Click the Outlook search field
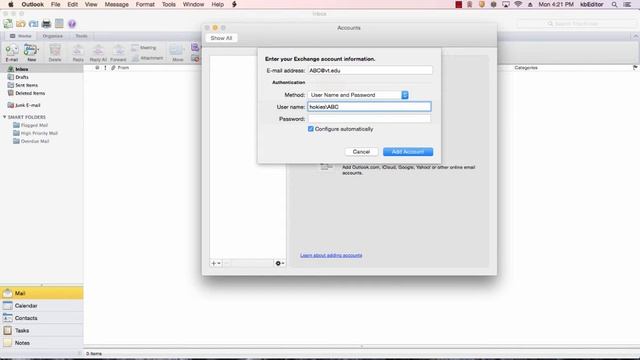Viewport: 640px width, 360px height. click(577, 24)
